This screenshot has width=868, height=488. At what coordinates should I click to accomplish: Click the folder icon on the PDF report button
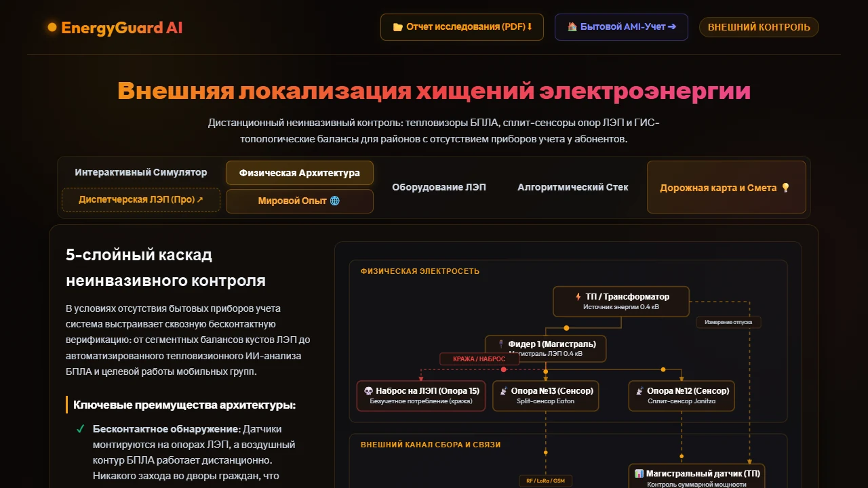398,27
